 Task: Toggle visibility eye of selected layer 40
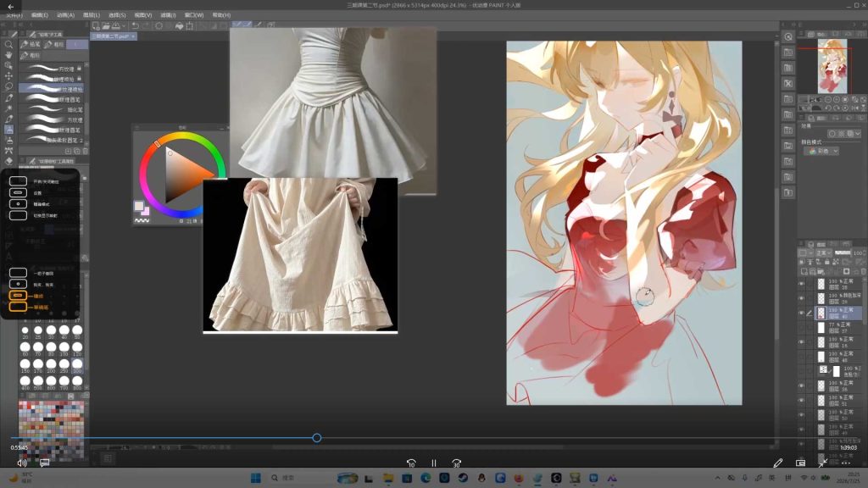801,313
